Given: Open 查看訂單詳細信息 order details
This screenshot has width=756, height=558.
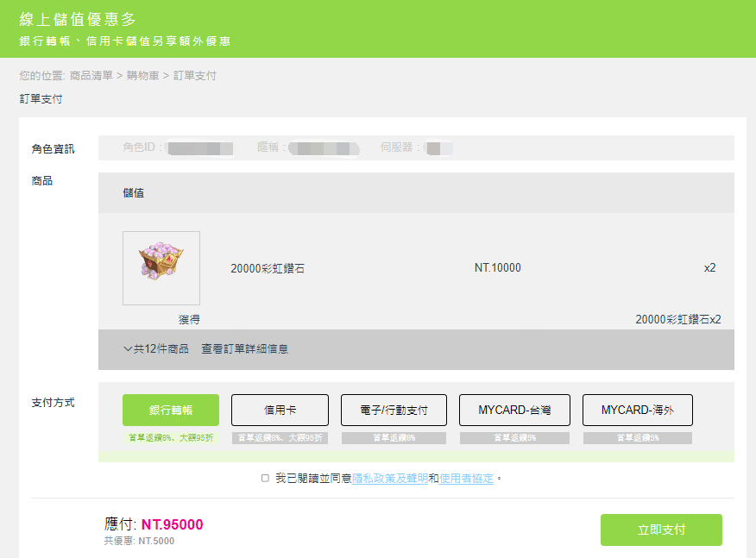Looking at the screenshot, I should point(244,349).
